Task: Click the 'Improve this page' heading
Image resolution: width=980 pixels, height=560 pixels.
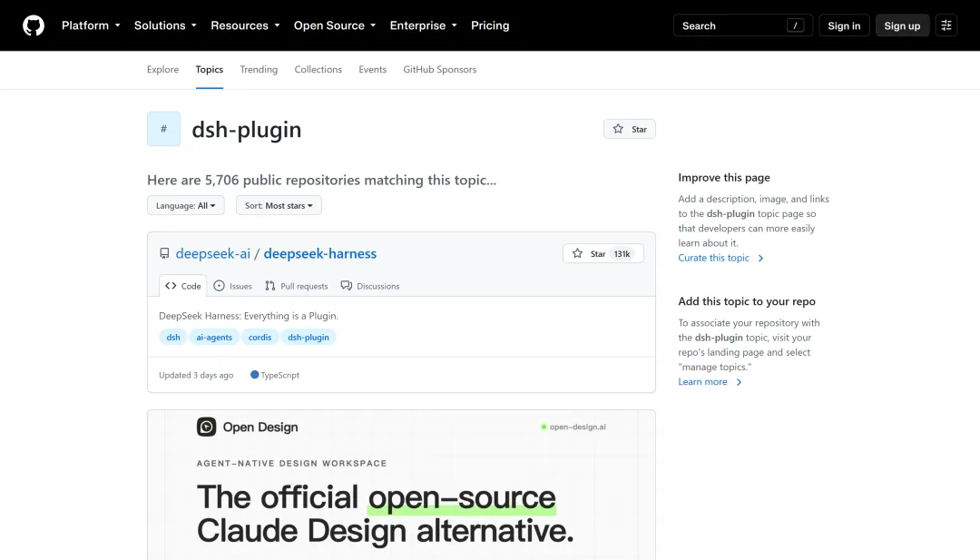Action: 724,178
